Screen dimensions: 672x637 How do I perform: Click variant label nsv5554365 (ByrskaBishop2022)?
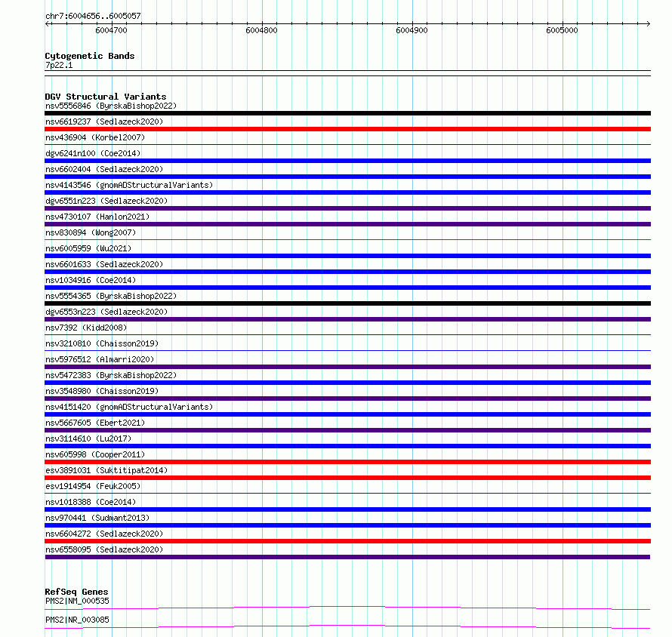click(111, 296)
